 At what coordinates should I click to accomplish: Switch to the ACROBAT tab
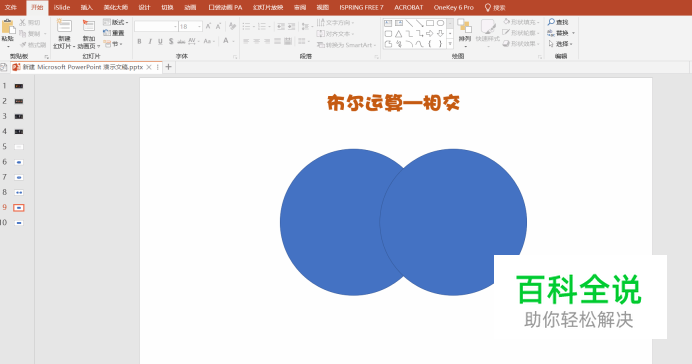pyautogui.click(x=409, y=8)
